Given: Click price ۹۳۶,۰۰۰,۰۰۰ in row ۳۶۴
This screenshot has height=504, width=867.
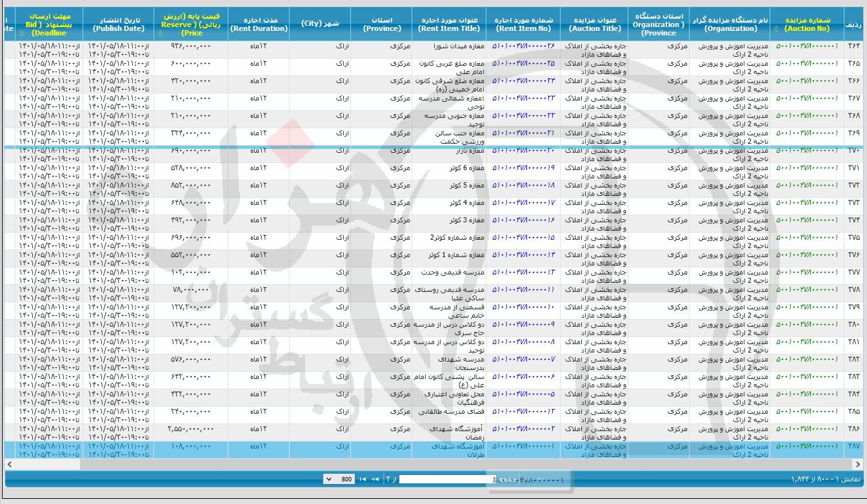Looking at the screenshot, I should tap(191, 46).
